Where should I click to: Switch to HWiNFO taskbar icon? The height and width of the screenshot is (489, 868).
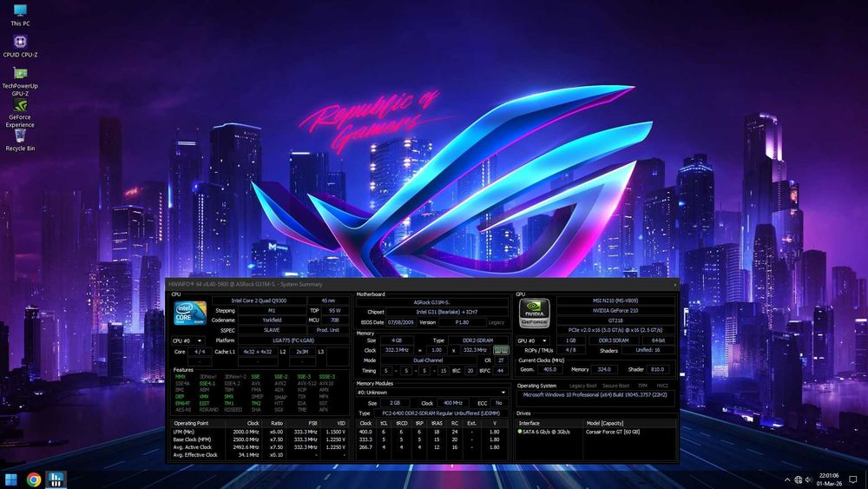point(56,479)
